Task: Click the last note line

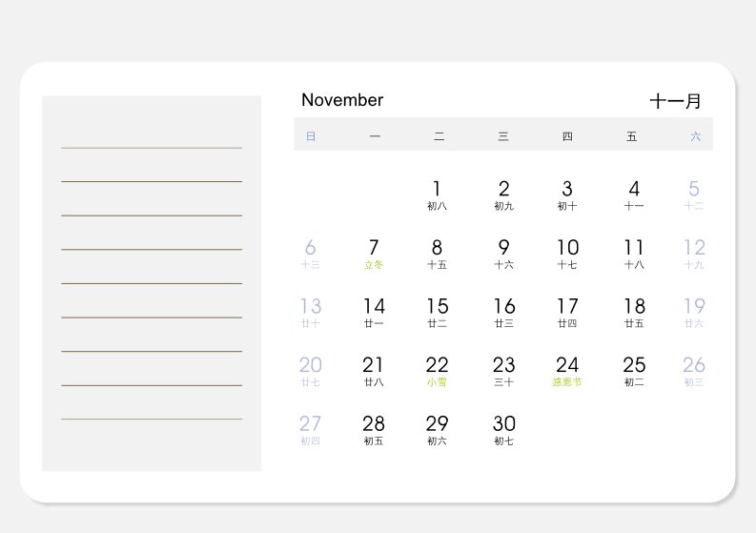Action: pyautogui.click(x=152, y=419)
